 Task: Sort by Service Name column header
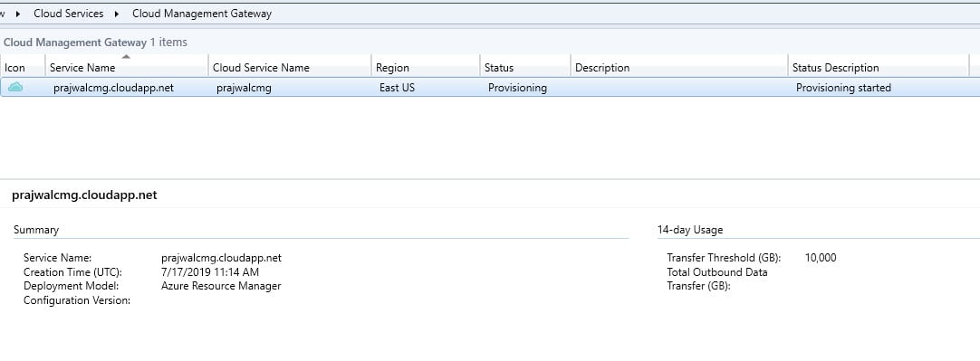[127, 68]
